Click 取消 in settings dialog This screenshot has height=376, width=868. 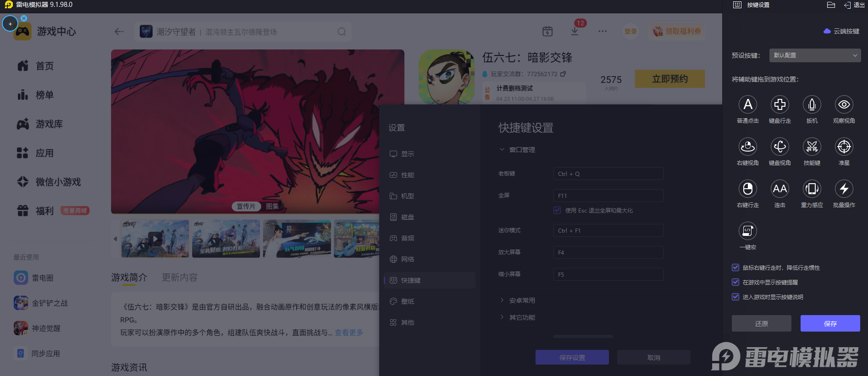[654, 358]
